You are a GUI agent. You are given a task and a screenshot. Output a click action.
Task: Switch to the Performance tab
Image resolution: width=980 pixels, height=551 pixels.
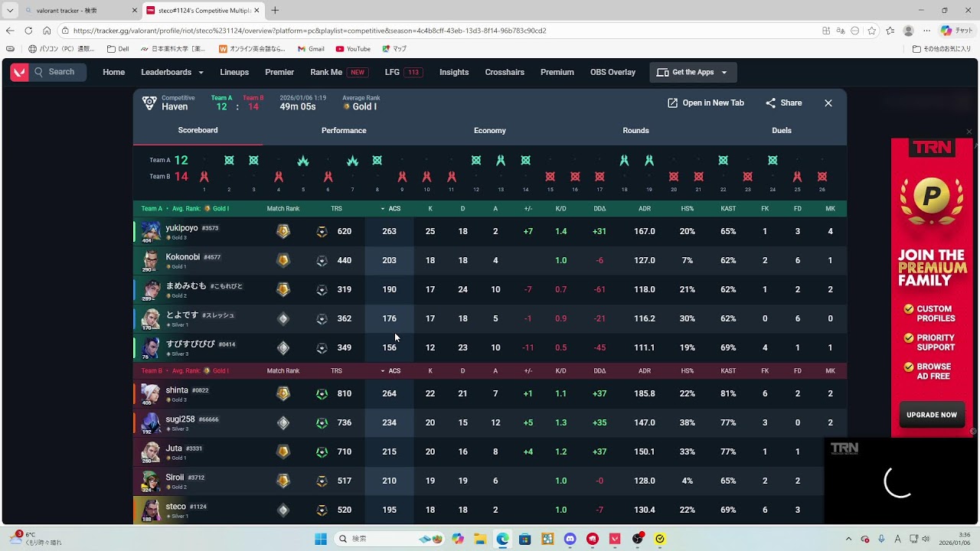(x=344, y=130)
